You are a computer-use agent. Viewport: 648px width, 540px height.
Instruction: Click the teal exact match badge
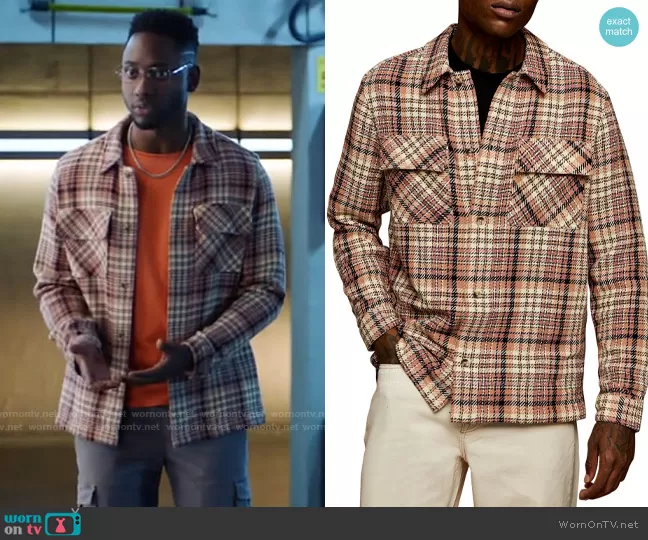pyautogui.click(x=619, y=27)
